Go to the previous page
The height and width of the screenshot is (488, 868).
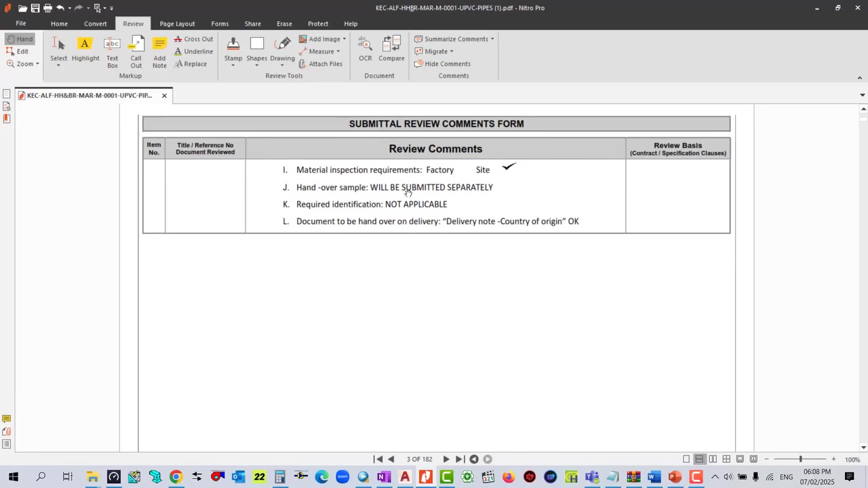391,460
